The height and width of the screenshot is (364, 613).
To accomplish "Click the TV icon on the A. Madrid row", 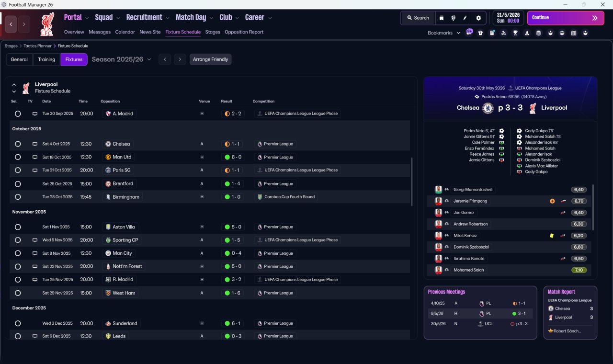I will (x=34, y=114).
